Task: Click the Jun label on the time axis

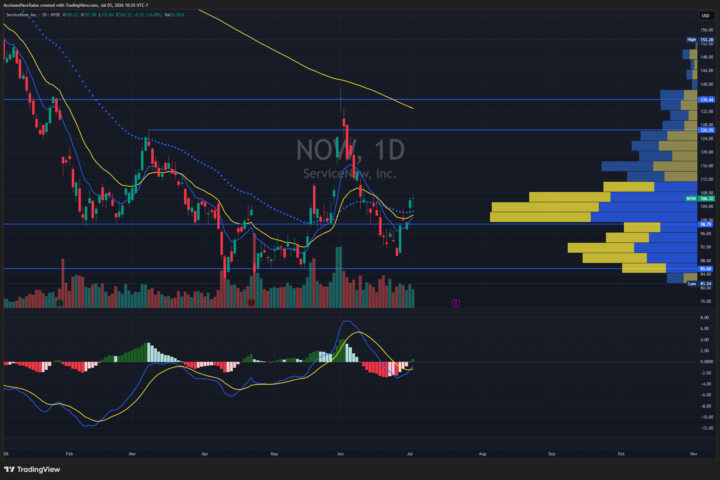Action: tap(340, 454)
